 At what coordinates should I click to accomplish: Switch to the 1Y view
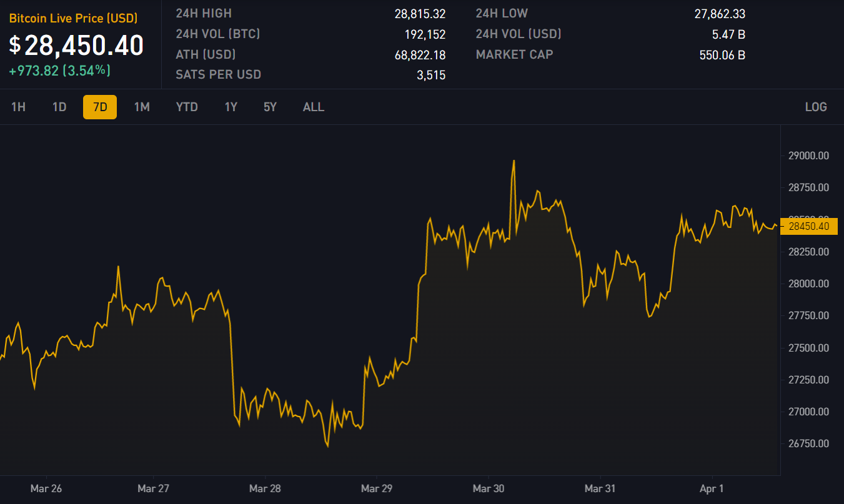point(231,107)
